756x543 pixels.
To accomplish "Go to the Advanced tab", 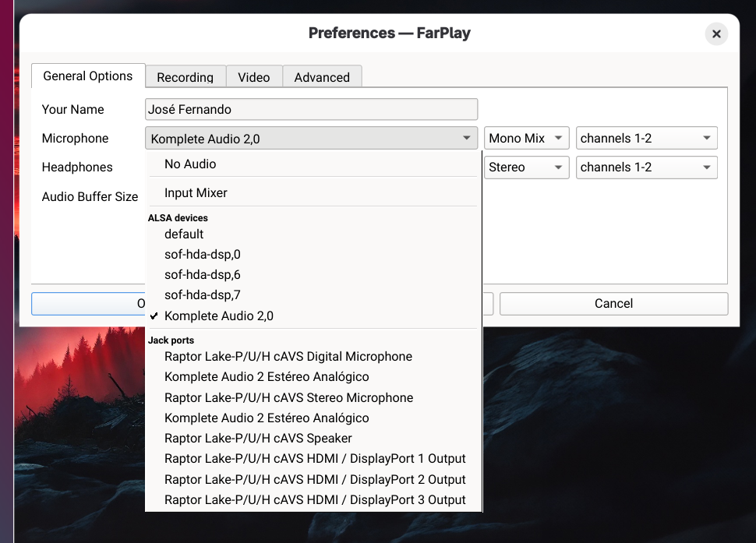I will pyautogui.click(x=322, y=77).
